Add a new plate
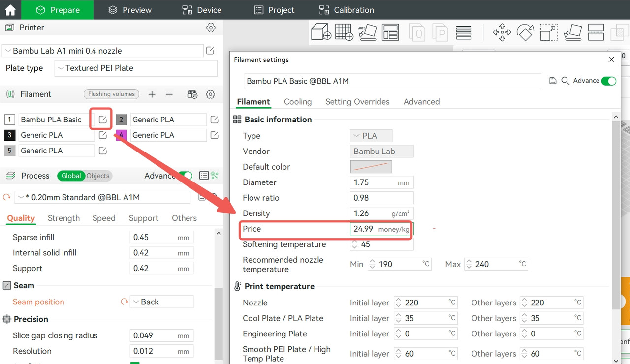The height and width of the screenshot is (364, 630). point(344,32)
